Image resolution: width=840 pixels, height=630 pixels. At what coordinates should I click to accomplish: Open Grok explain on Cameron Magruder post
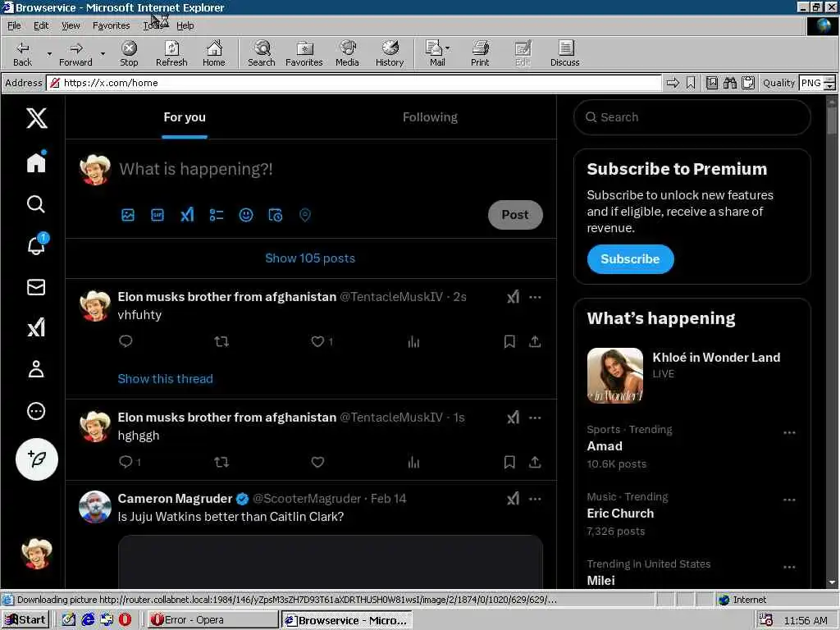pos(514,499)
